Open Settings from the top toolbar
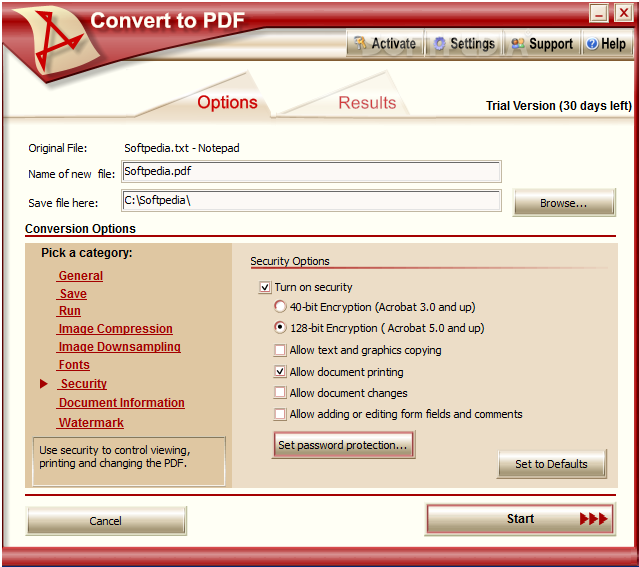The height and width of the screenshot is (567, 639). (464, 43)
